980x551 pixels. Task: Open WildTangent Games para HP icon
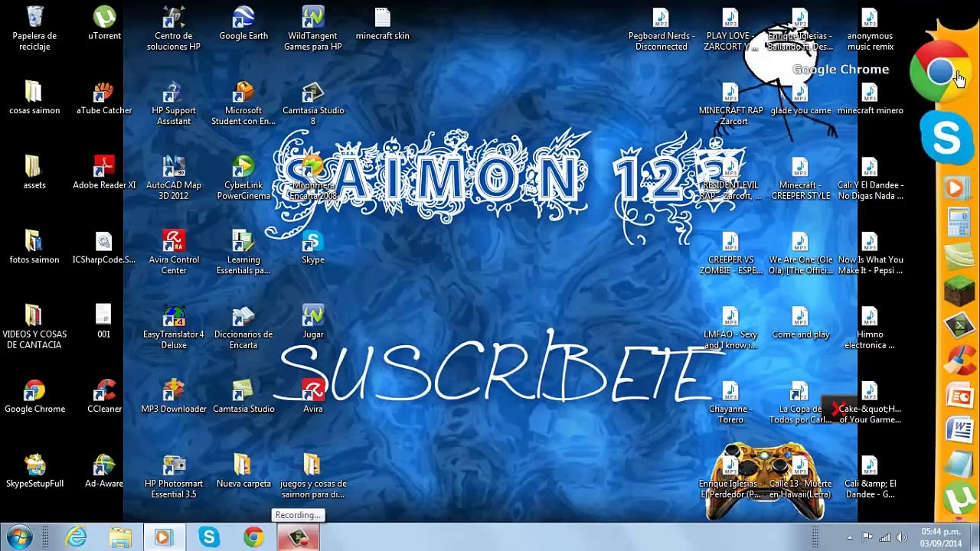point(313,28)
